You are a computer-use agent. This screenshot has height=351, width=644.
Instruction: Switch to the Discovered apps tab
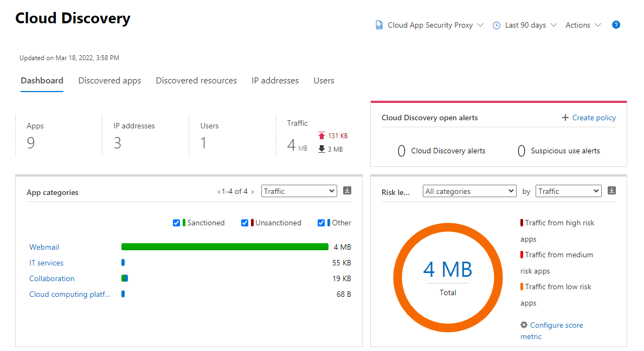coord(110,81)
